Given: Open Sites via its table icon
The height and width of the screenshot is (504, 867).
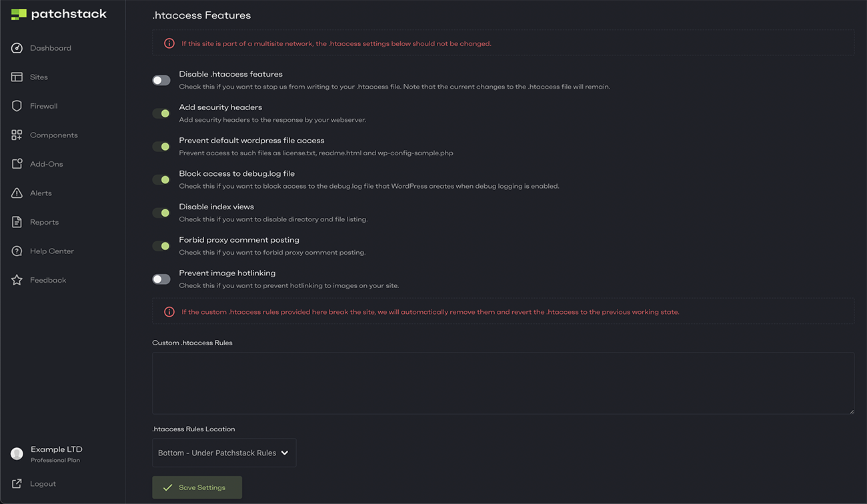Looking at the screenshot, I should pos(17,77).
